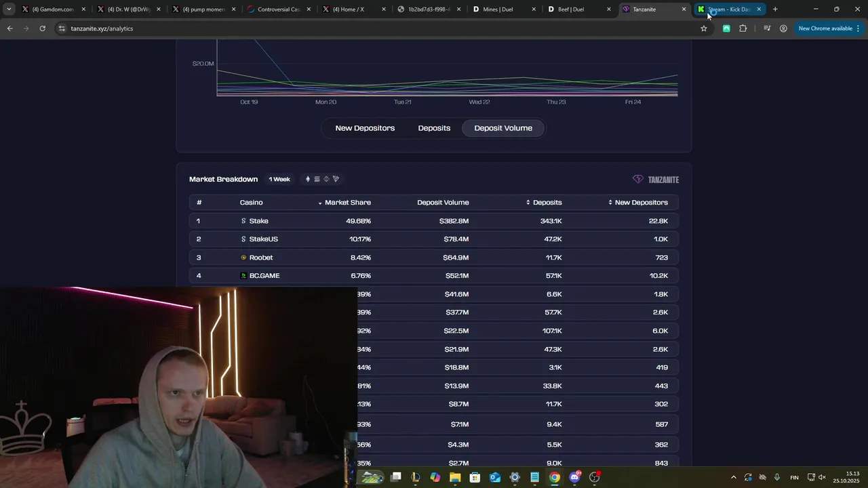Click the muted volume icon in tray
The height and width of the screenshot is (488, 868).
click(823, 477)
